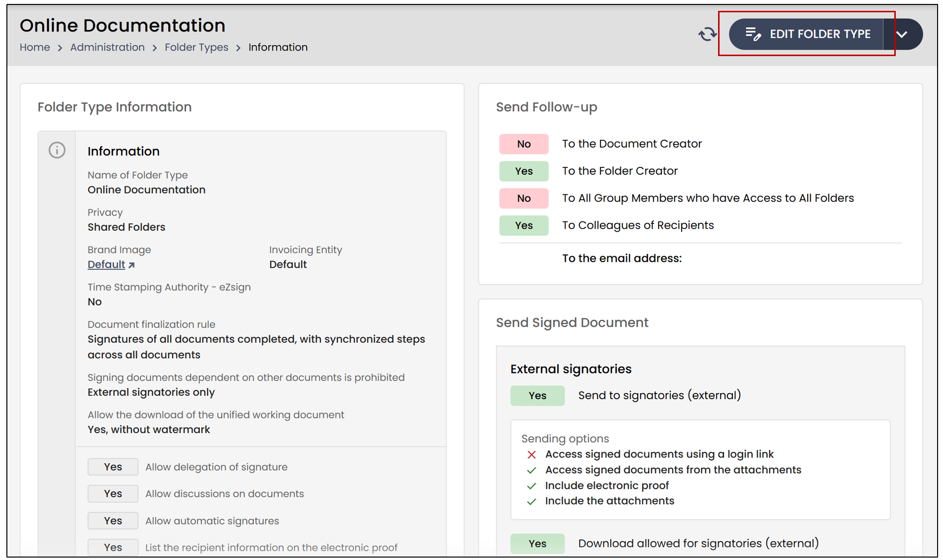Open the Default brand image link
Screen dimensions: 943x560
(106, 264)
